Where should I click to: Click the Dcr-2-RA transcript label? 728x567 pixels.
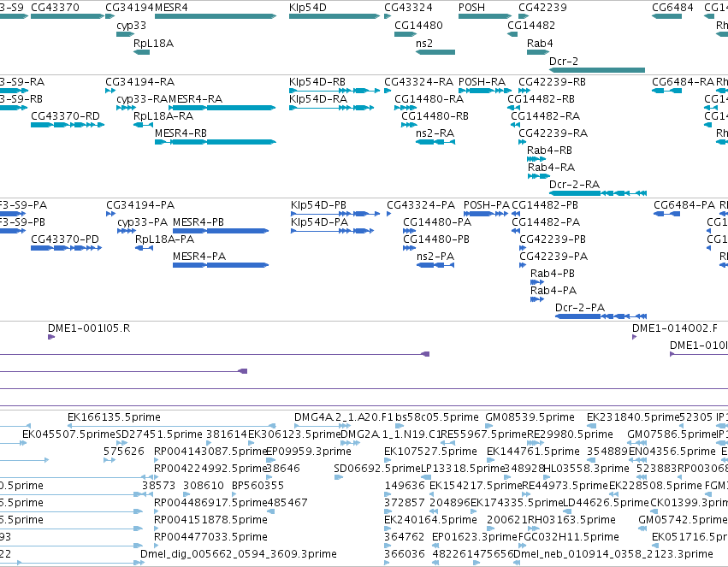[x=574, y=185]
